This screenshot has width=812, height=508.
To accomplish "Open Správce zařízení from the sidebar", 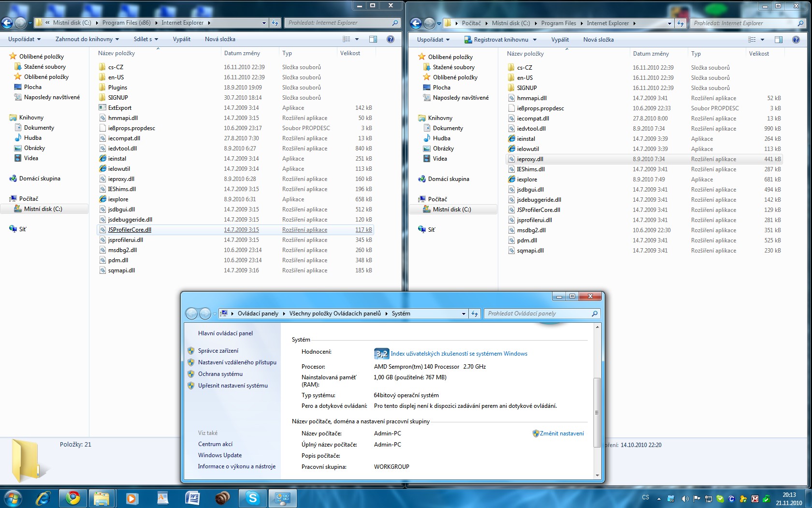I will 218,351.
